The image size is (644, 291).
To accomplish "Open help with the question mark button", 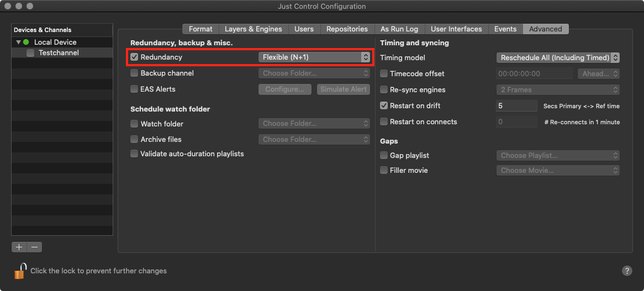I will [x=627, y=271].
